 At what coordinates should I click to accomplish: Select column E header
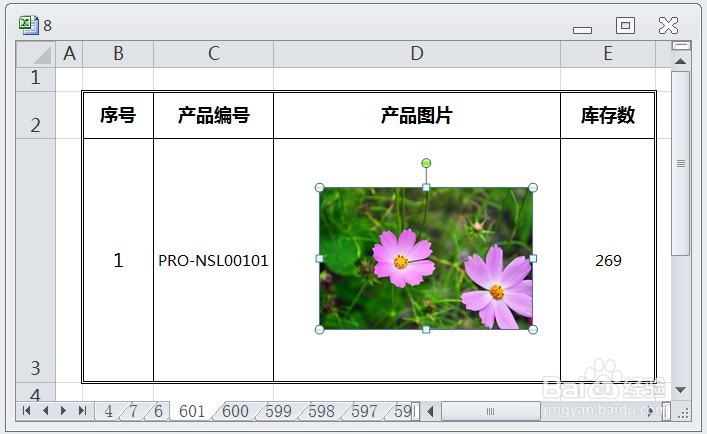point(608,54)
